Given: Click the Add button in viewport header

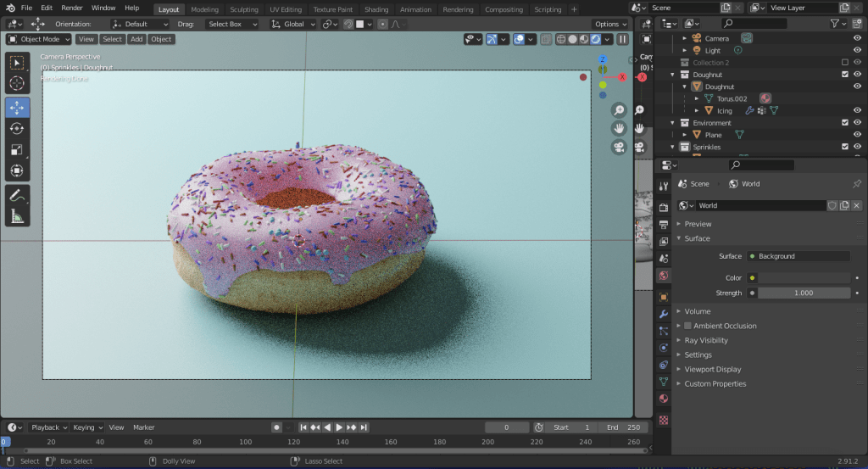Looking at the screenshot, I should (136, 39).
